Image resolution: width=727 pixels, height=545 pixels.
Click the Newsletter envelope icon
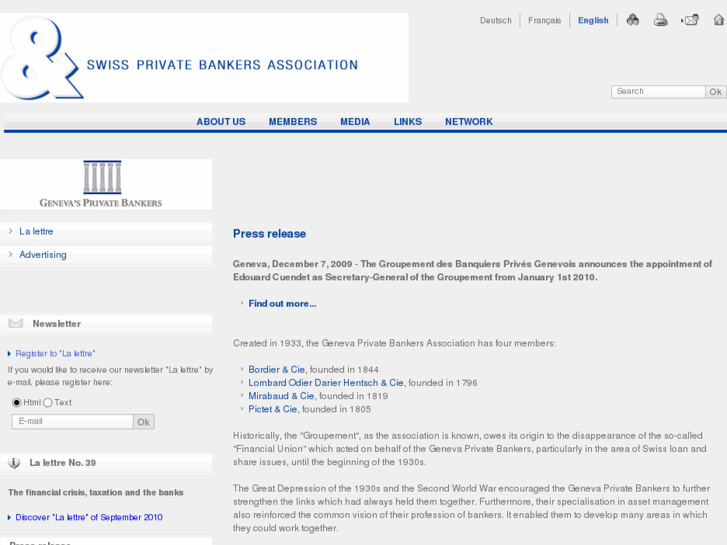pyautogui.click(x=16, y=323)
